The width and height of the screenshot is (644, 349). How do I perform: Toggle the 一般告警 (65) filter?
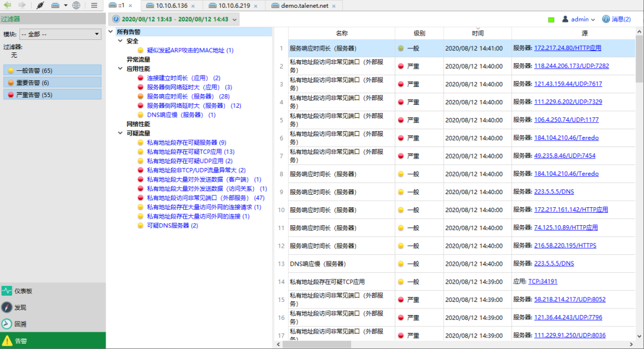point(52,71)
